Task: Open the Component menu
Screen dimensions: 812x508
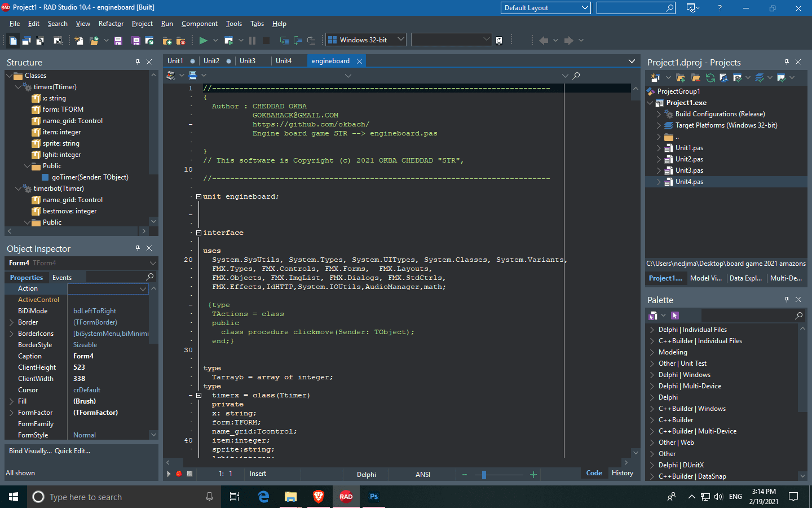Action: tap(200, 24)
